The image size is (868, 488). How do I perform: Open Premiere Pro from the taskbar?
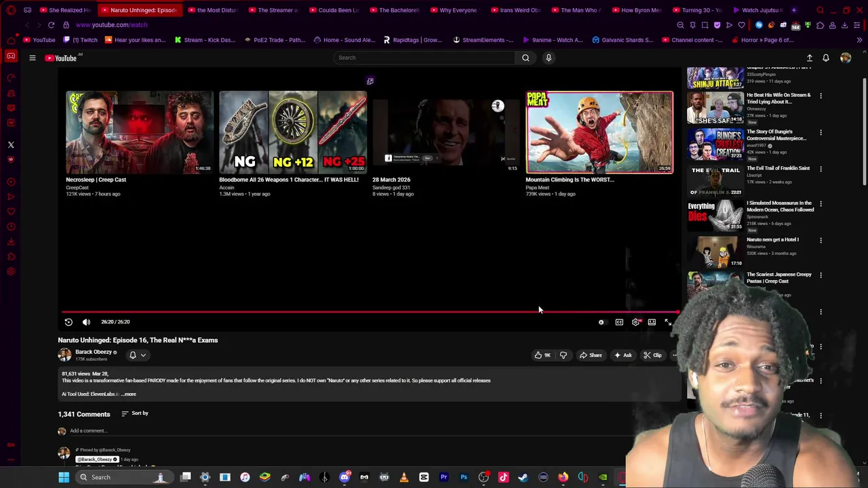(x=443, y=477)
